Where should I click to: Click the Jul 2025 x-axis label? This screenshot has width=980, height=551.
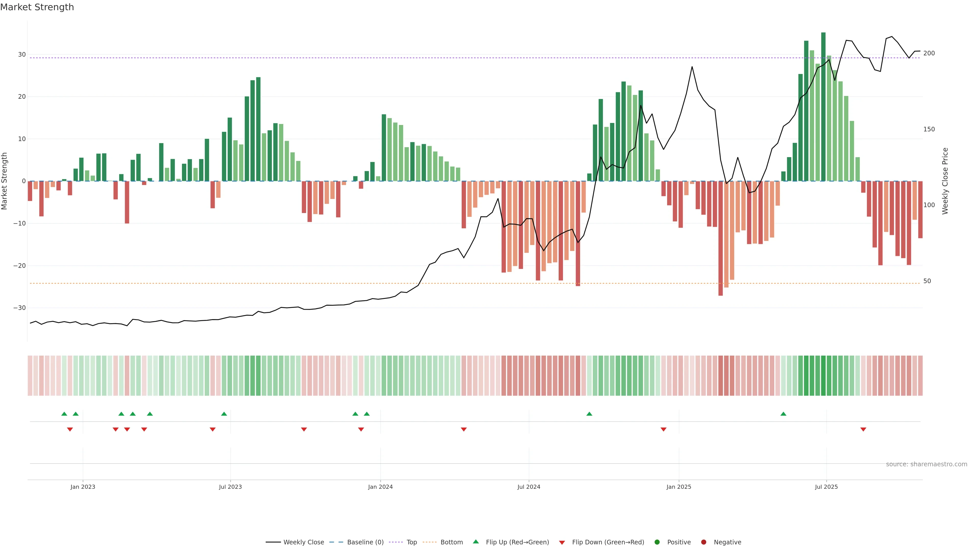[826, 487]
